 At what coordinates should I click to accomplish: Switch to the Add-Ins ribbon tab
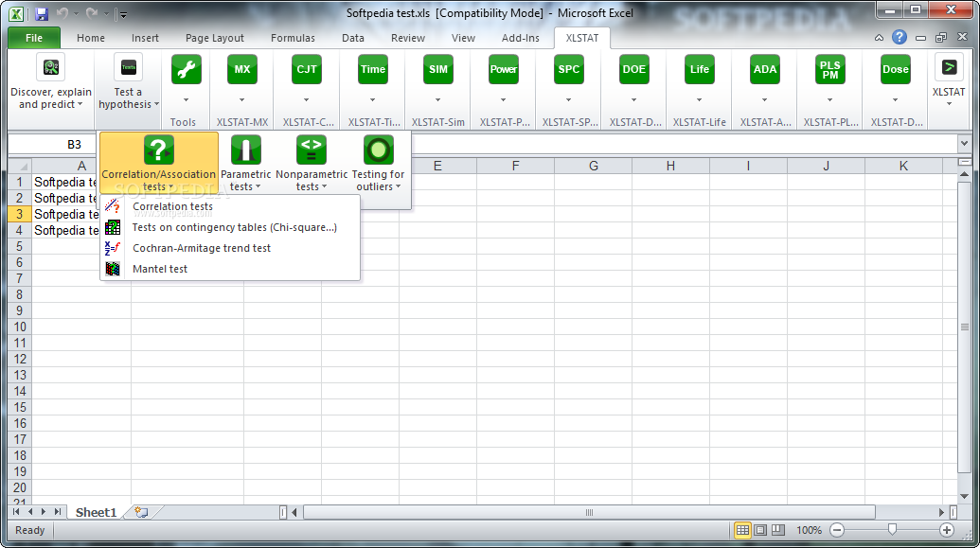coord(520,38)
